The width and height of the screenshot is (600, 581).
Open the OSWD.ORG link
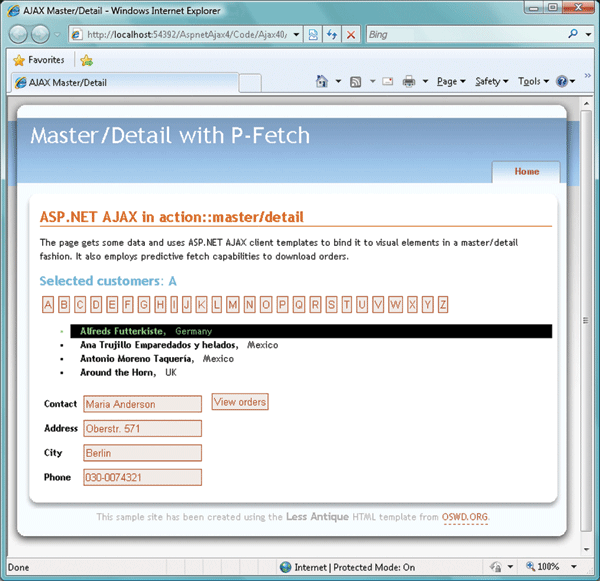(x=465, y=517)
